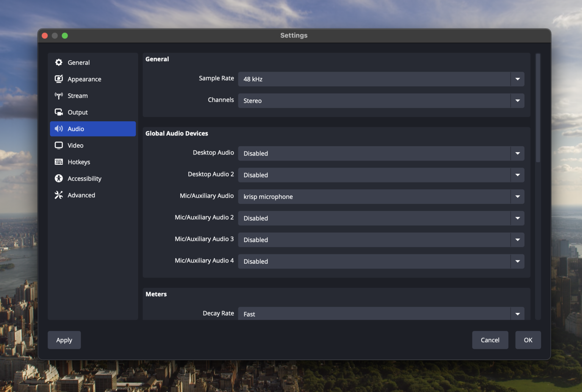The width and height of the screenshot is (582, 392).
Task: Click the Hotkeys keyboard icon
Action: tap(59, 162)
